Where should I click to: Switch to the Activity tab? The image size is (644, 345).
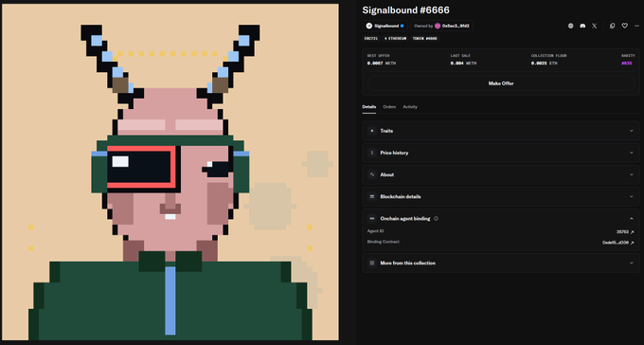pos(410,107)
